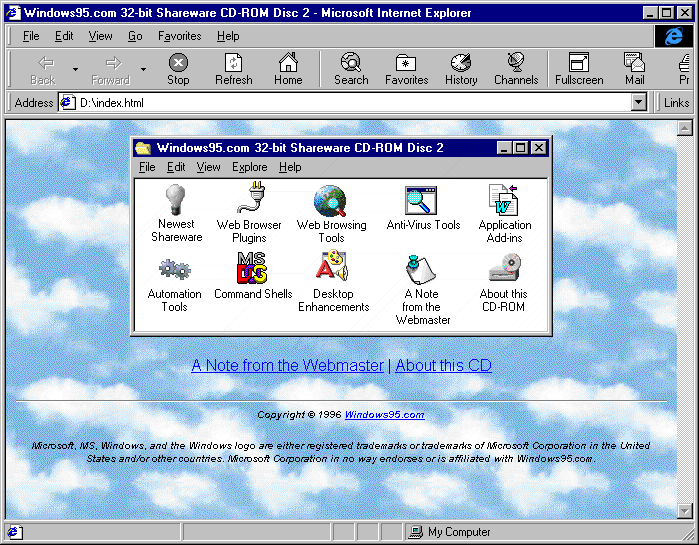The image size is (699, 545).
Task: Open the Favorites toolbar button
Action: (x=407, y=69)
